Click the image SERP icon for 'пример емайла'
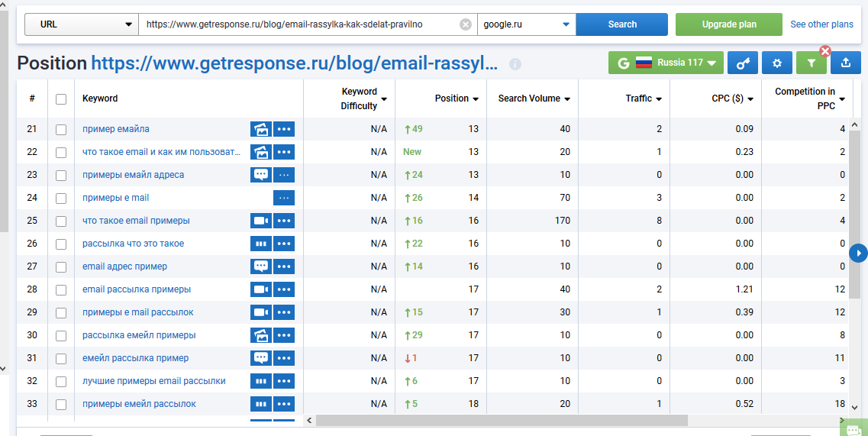The height and width of the screenshot is (436, 868). [x=261, y=129]
